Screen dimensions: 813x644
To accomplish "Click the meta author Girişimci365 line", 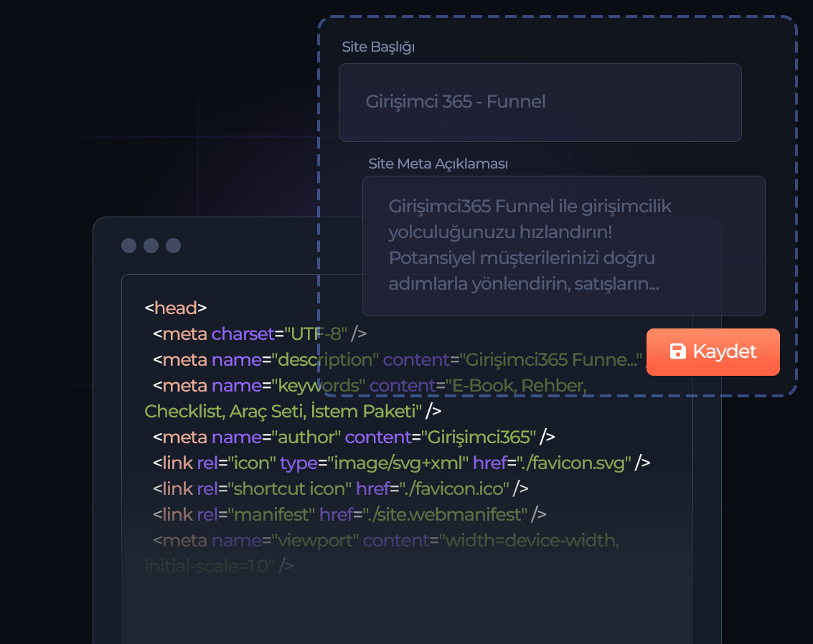I will [353, 437].
